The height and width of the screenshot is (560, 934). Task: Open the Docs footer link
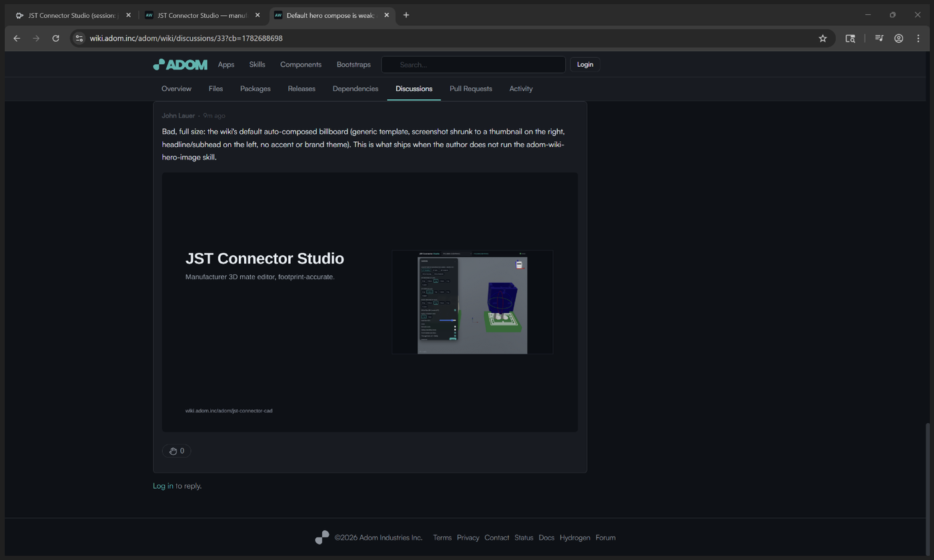click(546, 537)
